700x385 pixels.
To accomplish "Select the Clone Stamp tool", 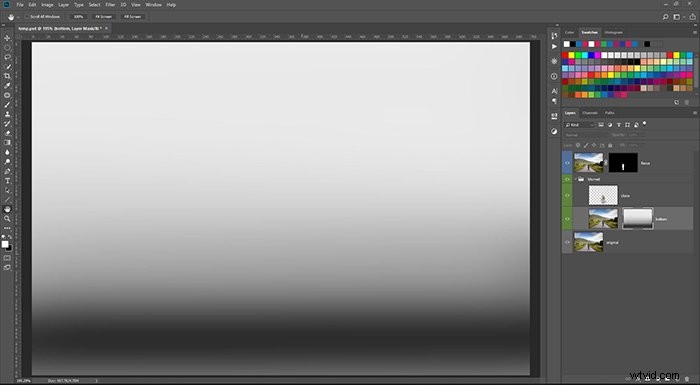I will [7, 114].
